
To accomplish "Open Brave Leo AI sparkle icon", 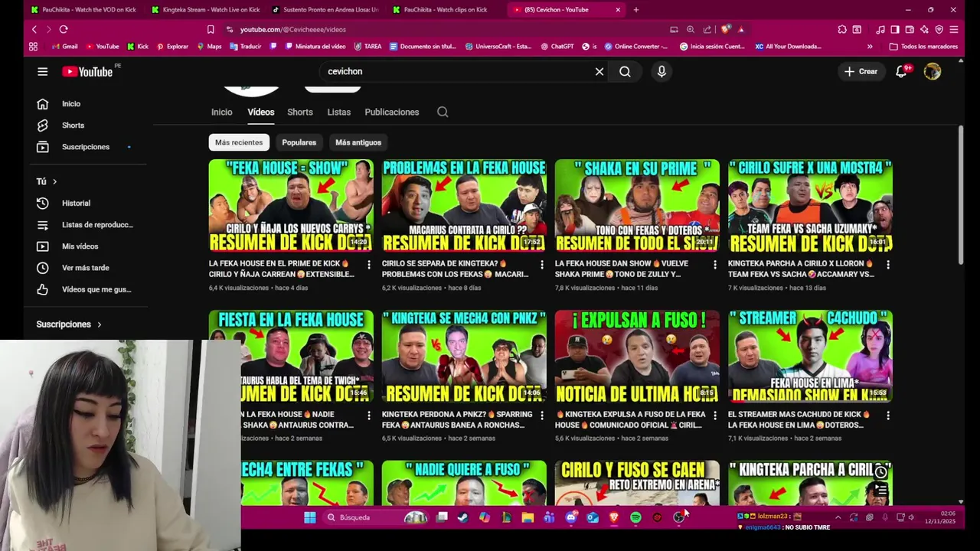I will point(924,29).
